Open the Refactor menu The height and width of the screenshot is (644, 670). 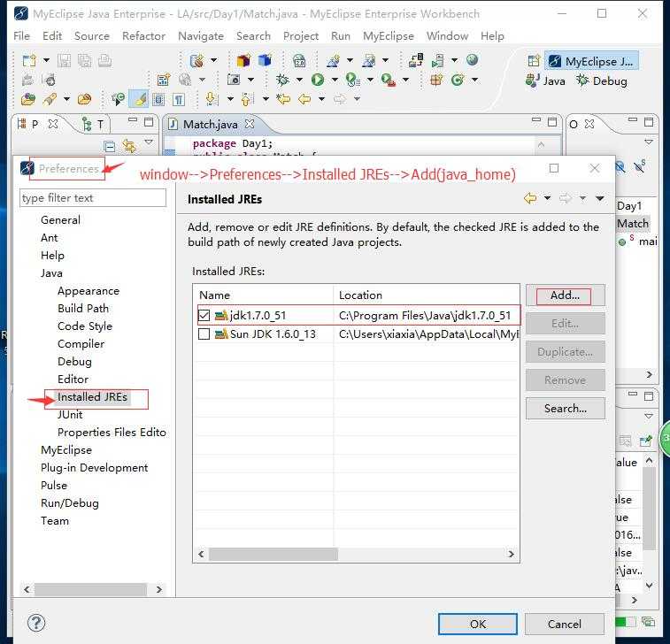coord(143,36)
